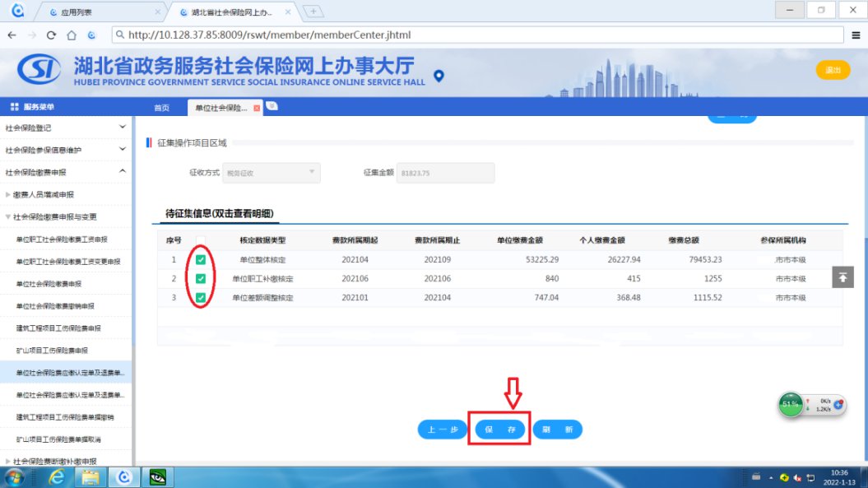The width and height of the screenshot is (868, 488).
Task: Click the browser back arrow
Action: pos(12,35)
